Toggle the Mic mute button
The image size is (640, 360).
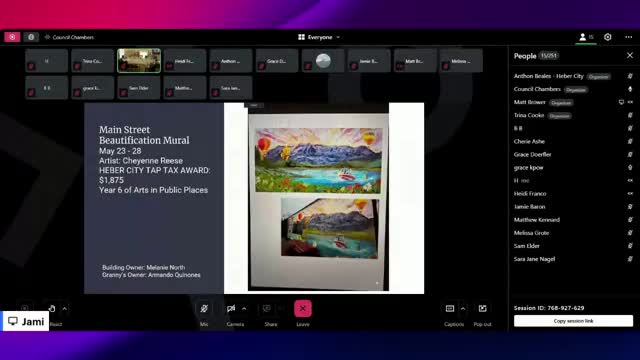204,309
